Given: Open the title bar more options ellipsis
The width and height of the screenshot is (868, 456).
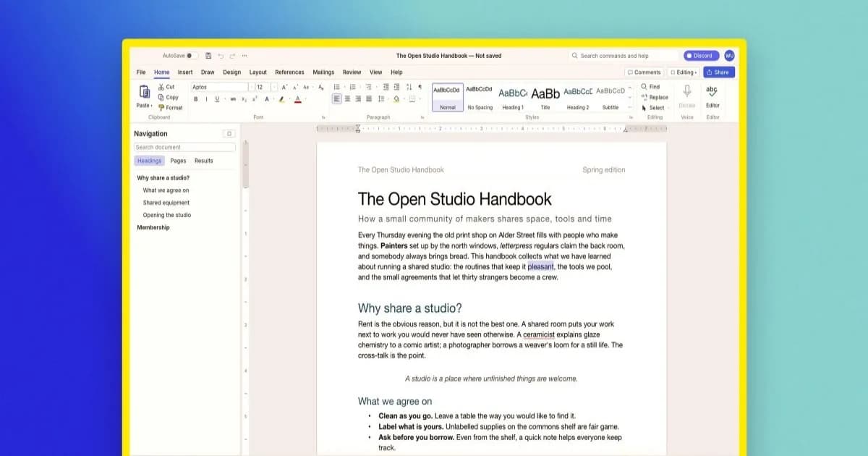Looking at the screenshot, I should 244,56.
